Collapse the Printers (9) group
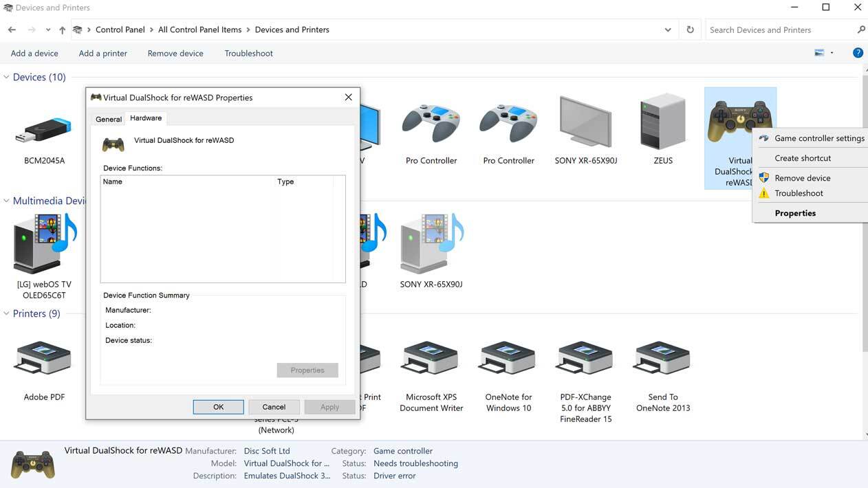 [x=6, y=313]
